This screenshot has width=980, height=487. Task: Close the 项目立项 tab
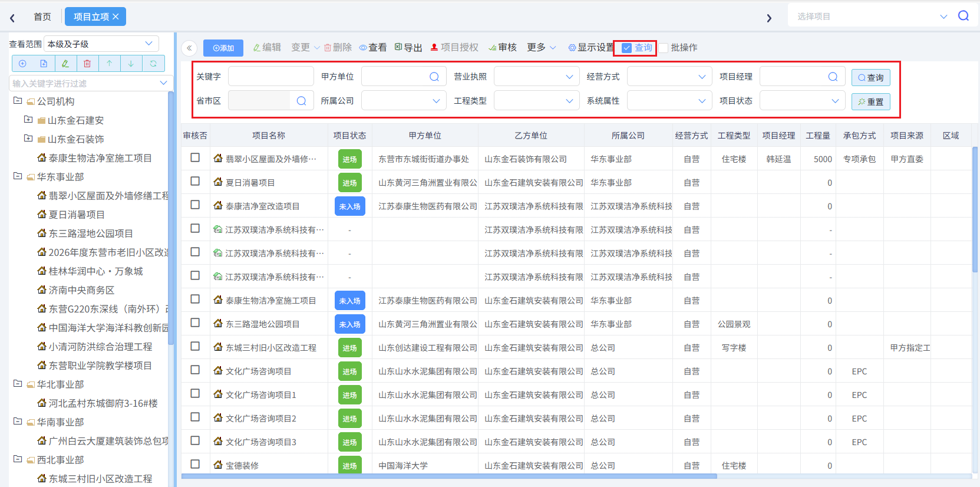tap(116, 17)
